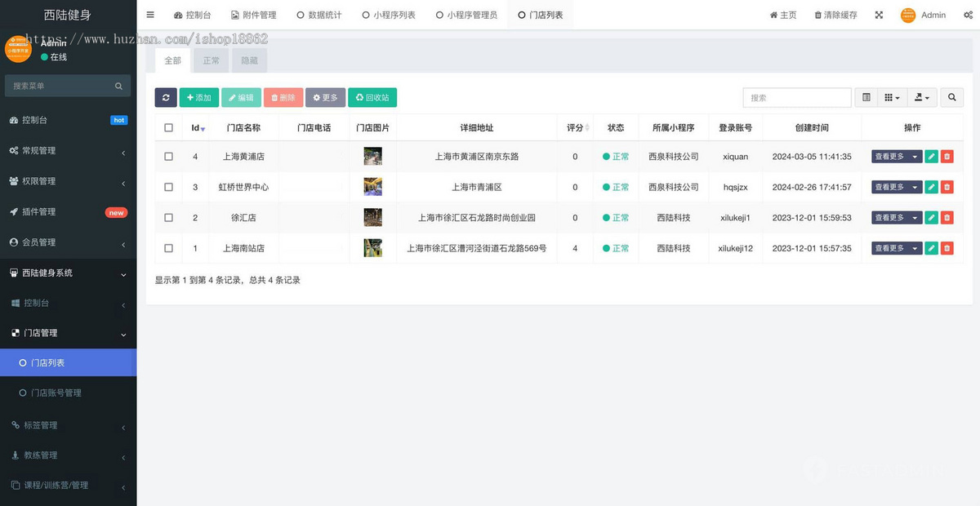This screenshot has height=506, width=980.
Task: Switch to the 正常 filter tab
Action: [x=211, y=60]
